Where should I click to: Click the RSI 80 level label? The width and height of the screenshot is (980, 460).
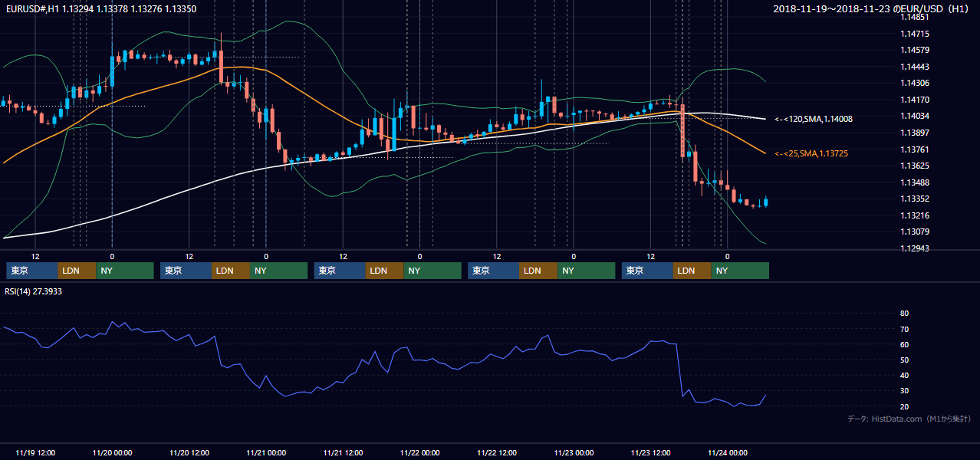tap(904, 314)
